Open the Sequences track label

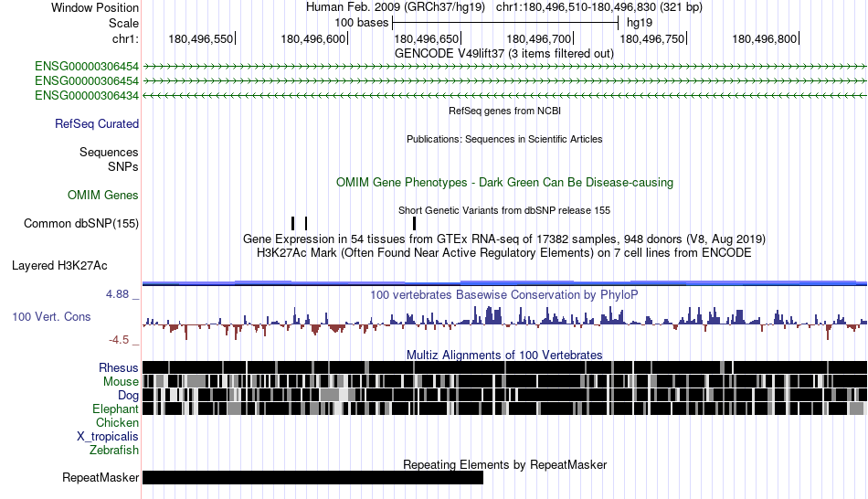click(x=109, y=153)
